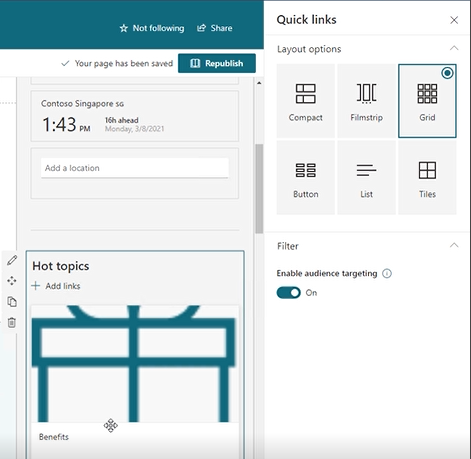Select the Compact layout option
The height and width of the screenshot is (459, 471).
(306, 101)
